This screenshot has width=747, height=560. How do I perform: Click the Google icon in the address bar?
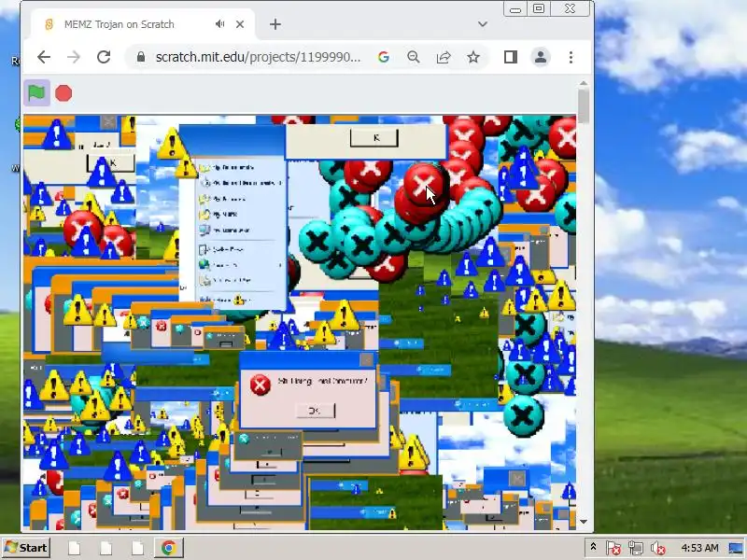(384, 57)
